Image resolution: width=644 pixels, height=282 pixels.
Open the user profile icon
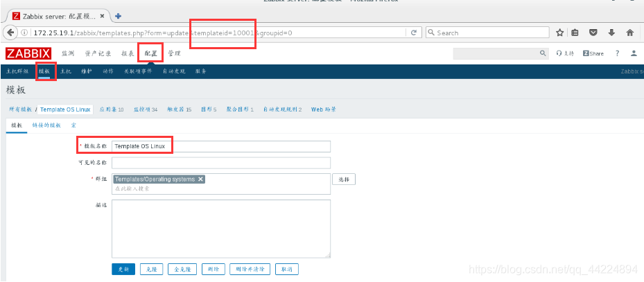[634, 53]
